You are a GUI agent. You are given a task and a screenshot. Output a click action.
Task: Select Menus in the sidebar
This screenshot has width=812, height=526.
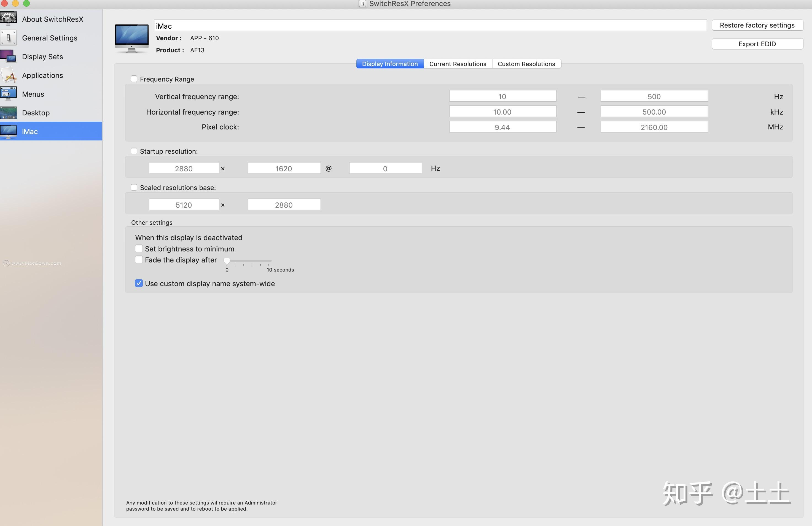(33, 94)
